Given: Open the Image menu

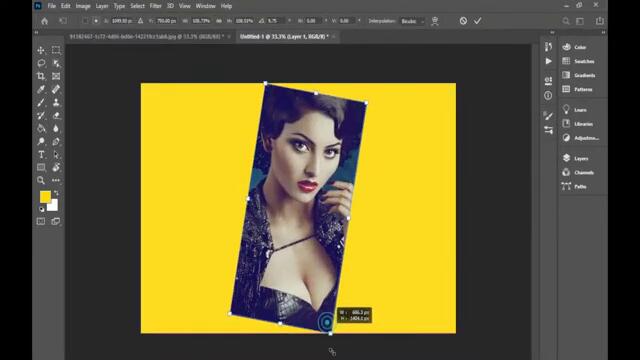Looking at the screenshot, I should click(x=83, y=6).
